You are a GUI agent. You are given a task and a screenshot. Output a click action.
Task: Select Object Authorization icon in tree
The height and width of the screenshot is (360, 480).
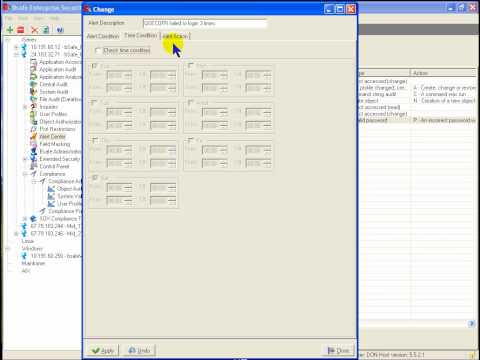pos(33,122)
